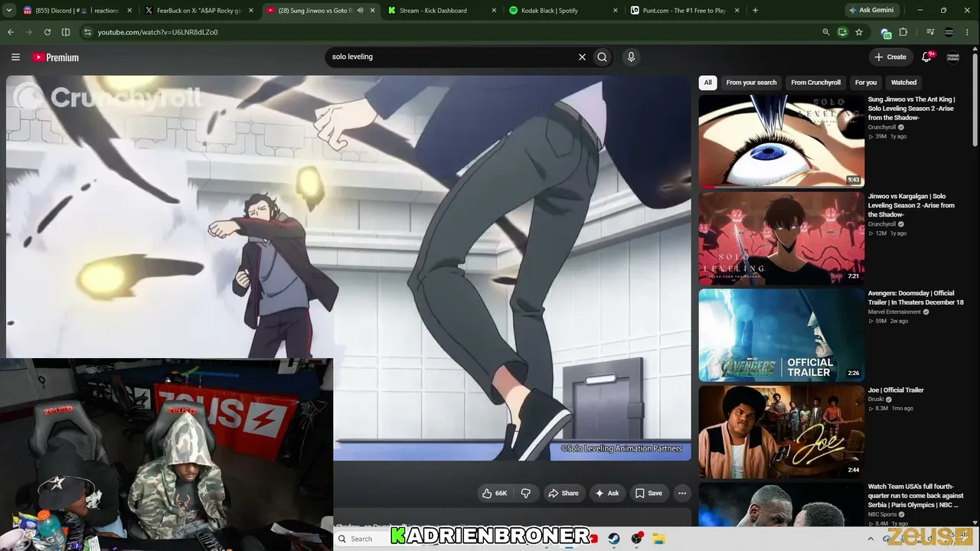Click the YouTube search input field
The width and height of the screenshot is (980, 551).
click(x=452, y=57)
